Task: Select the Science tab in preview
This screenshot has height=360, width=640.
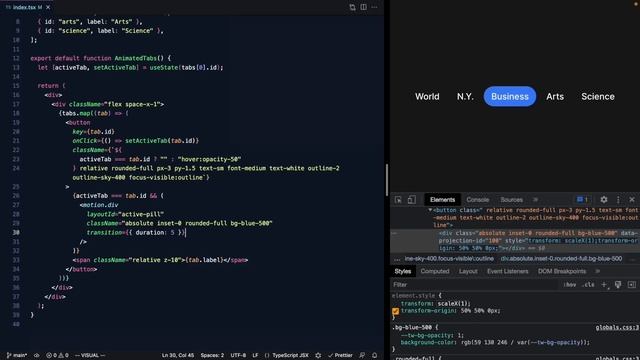Action: point(598,97)
